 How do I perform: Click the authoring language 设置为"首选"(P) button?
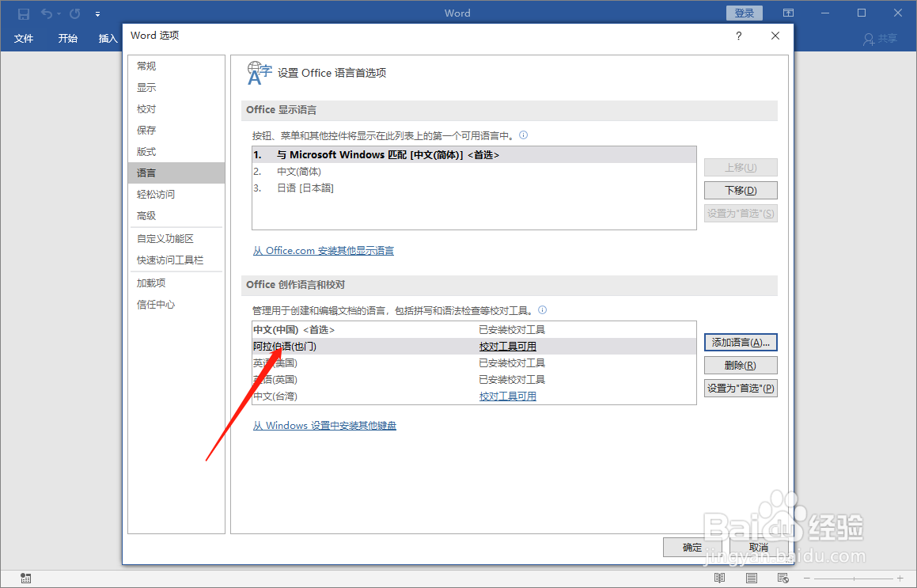click(x=741, y=389)
